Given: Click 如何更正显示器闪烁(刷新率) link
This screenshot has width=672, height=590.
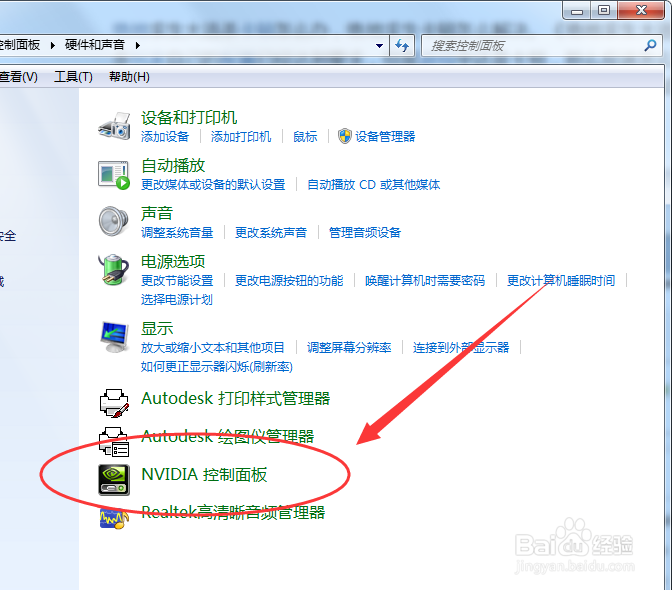Looking at the screenshot, I should point(217,367).
